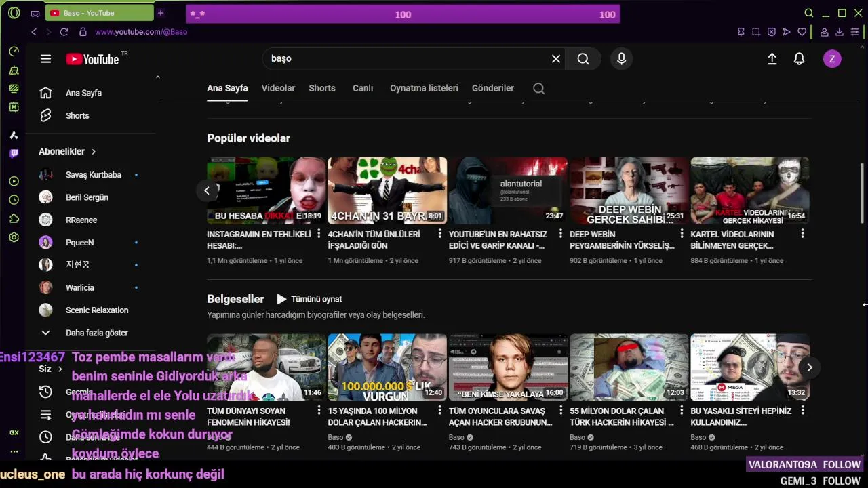The width and height of the screenshot is (868, 488).
Task: Open Twitch in Opera sidebar
Action: tap(14, 154)
